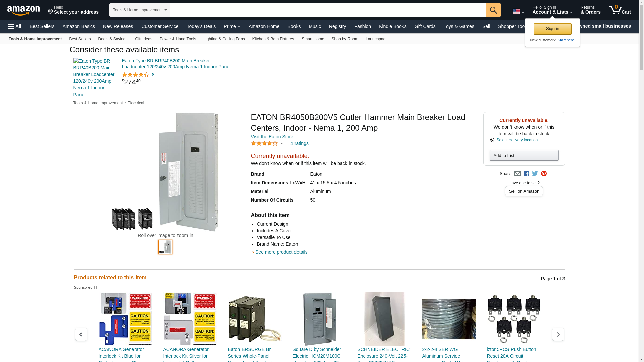The image size is (644, 362).
Task: Open search category dropdown Tools & Home Improvement
Action: point(140,10)
